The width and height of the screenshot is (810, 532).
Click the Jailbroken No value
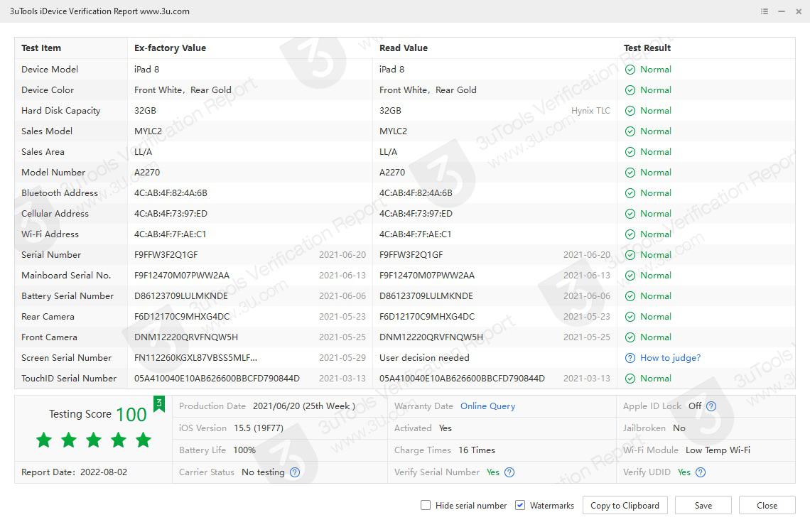click(x=679, y=428)
